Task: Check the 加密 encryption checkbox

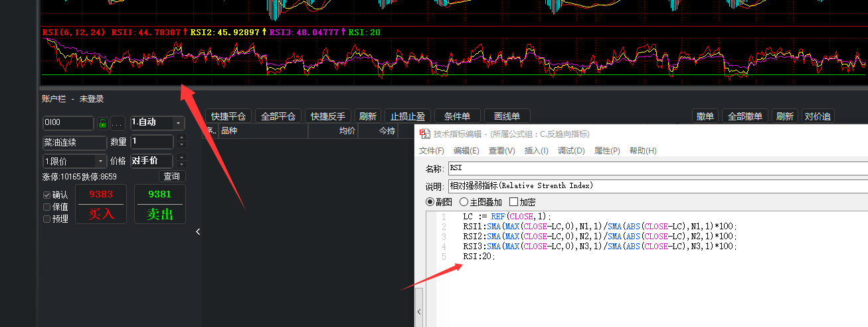Action: click(x=513, y=202)
